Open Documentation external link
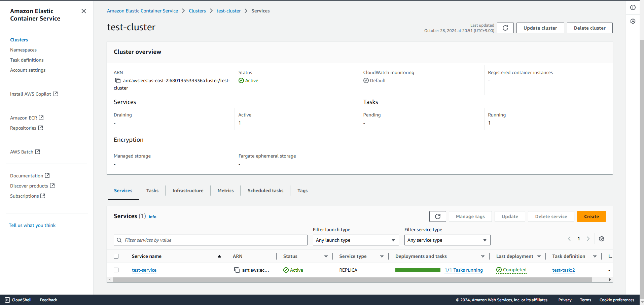The image size is (644, 305). [x=30, y=176]
